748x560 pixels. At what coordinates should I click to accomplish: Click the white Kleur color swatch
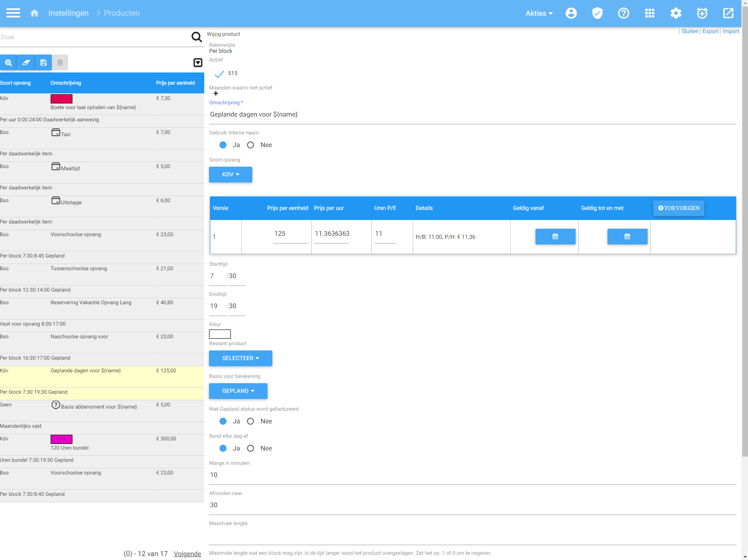(220, 334)
